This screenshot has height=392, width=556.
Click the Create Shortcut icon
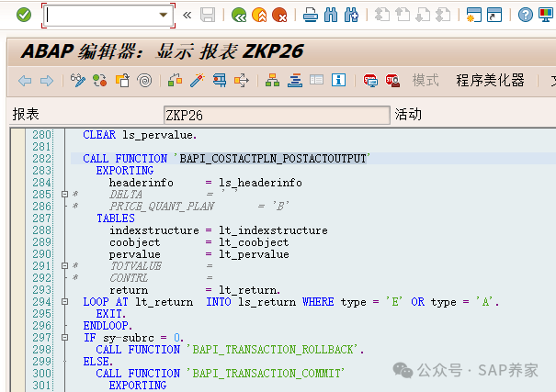494,15
